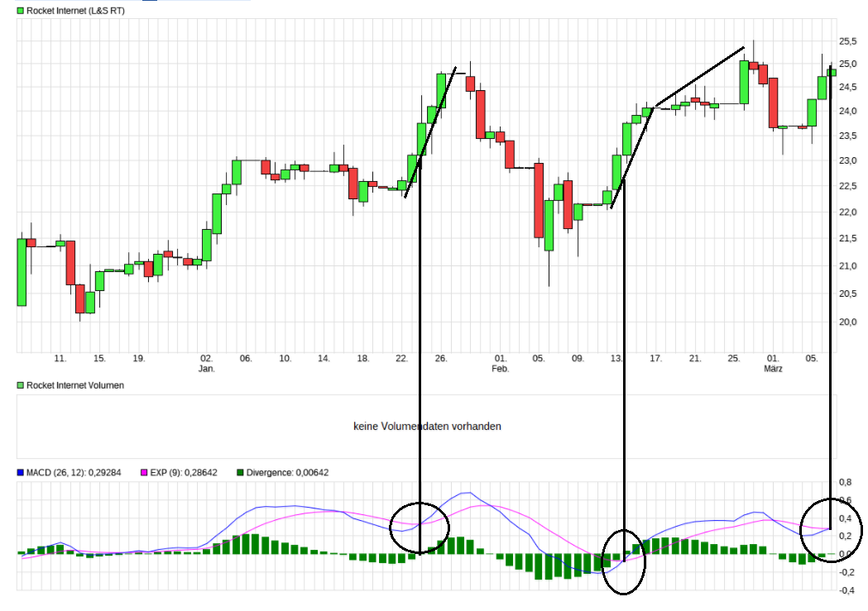Click the -0,4 MACD axis label
The image size is (868, 611).
[847, 590]
